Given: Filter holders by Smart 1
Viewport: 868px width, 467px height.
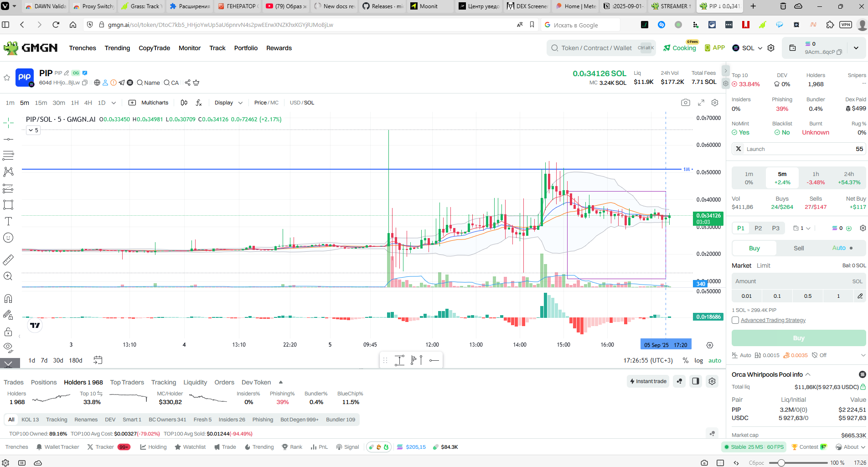Looking at the screenshot, I should (132, 420).
